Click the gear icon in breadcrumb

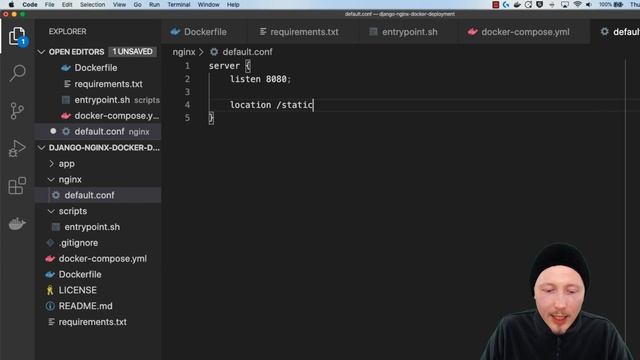pyautogui.click(x=214, y=52)
